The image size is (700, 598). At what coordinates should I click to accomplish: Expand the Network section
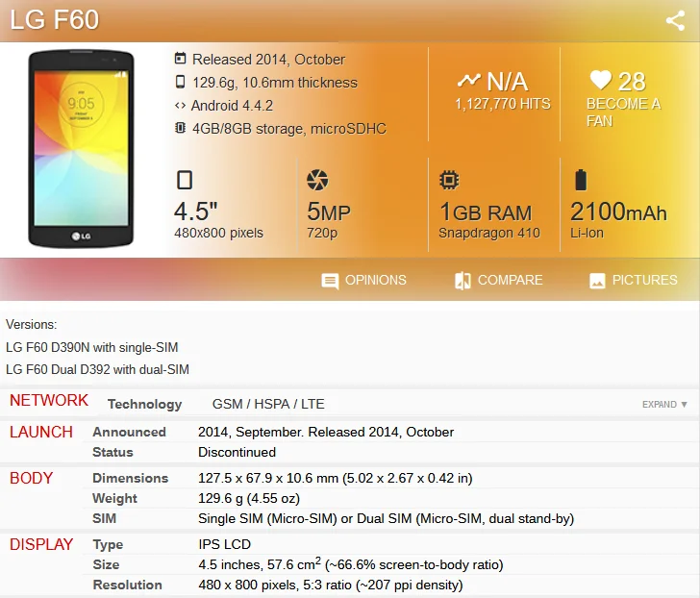(x=664, y=405)
